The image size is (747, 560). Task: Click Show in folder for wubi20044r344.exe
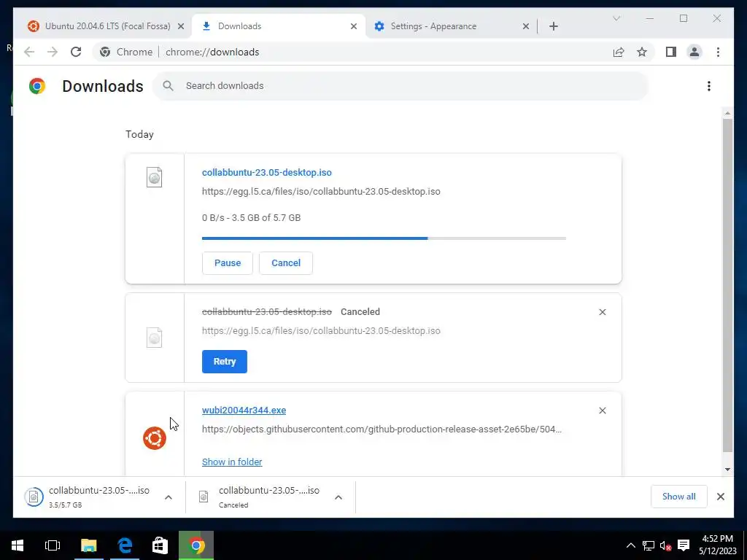click(232, 462)
